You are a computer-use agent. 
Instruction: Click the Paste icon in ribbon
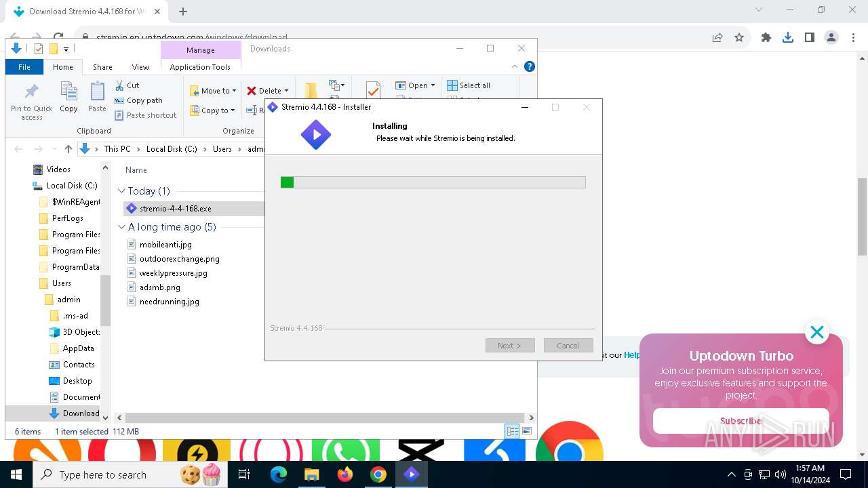(97, 97)
